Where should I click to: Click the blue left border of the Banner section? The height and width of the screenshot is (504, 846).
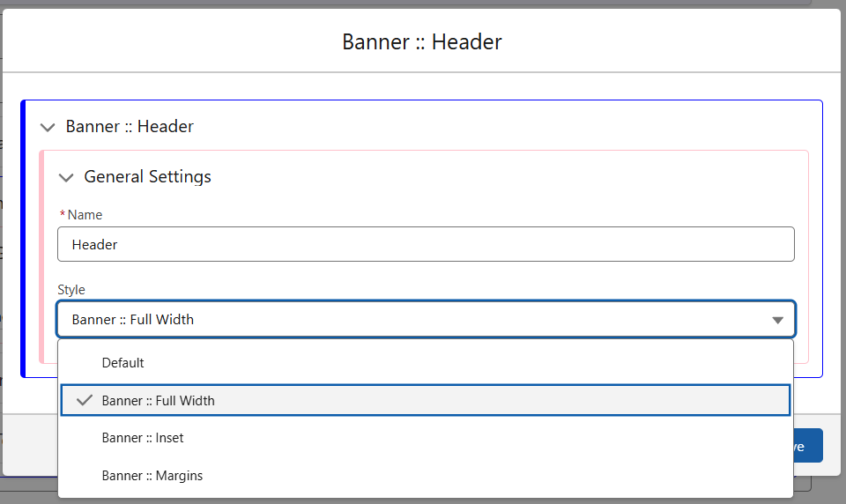click(23, 239)
